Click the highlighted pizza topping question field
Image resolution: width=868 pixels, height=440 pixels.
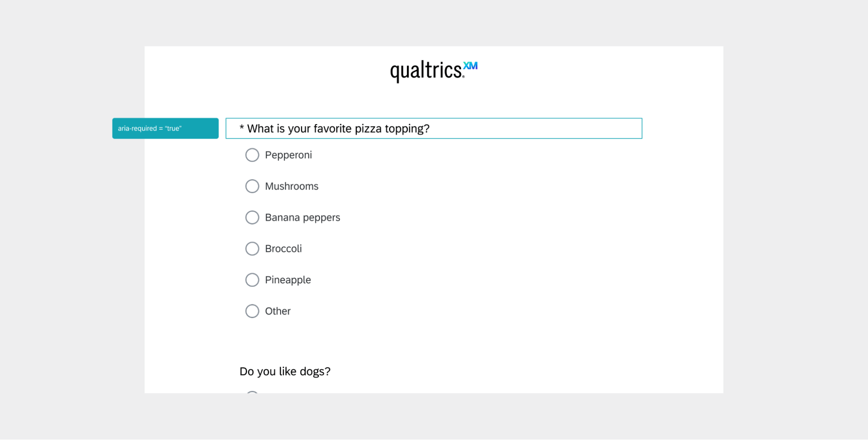[x=433, y=128]
